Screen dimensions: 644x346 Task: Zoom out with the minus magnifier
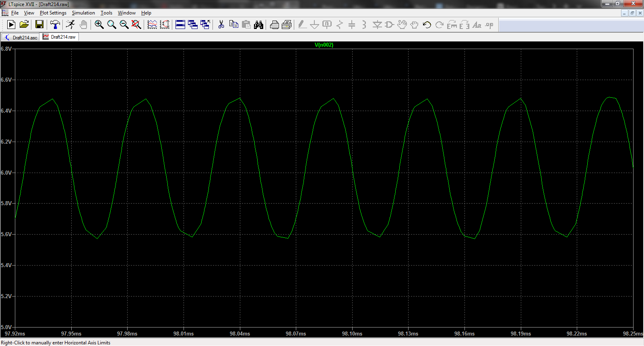tap(124, 25)
